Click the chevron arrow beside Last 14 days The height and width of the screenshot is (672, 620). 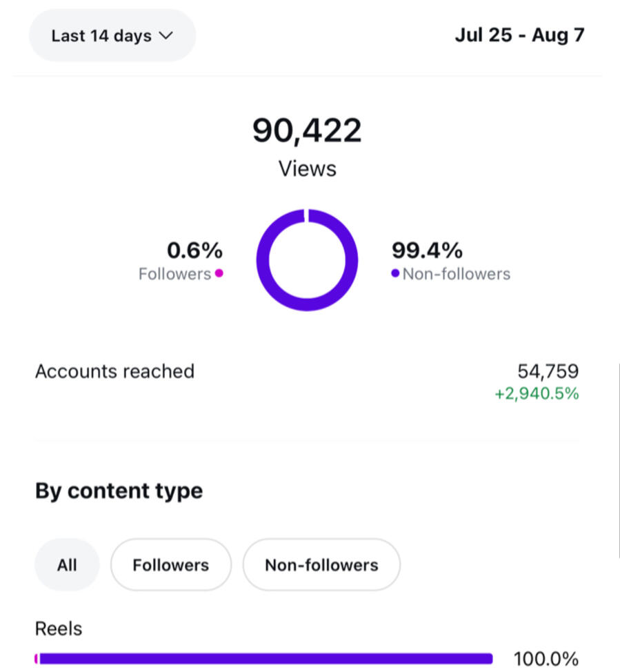[165, 36]
